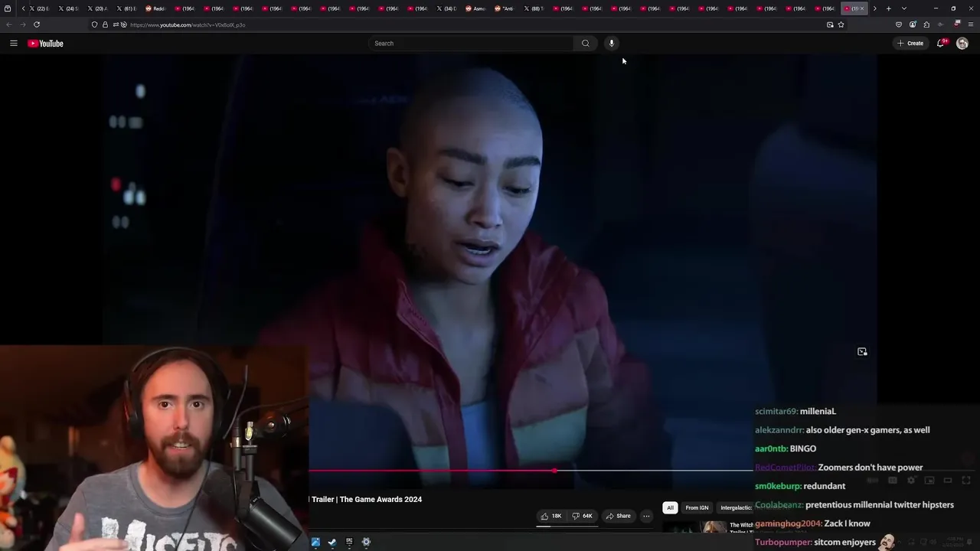Click the Create button

(910, 44)
